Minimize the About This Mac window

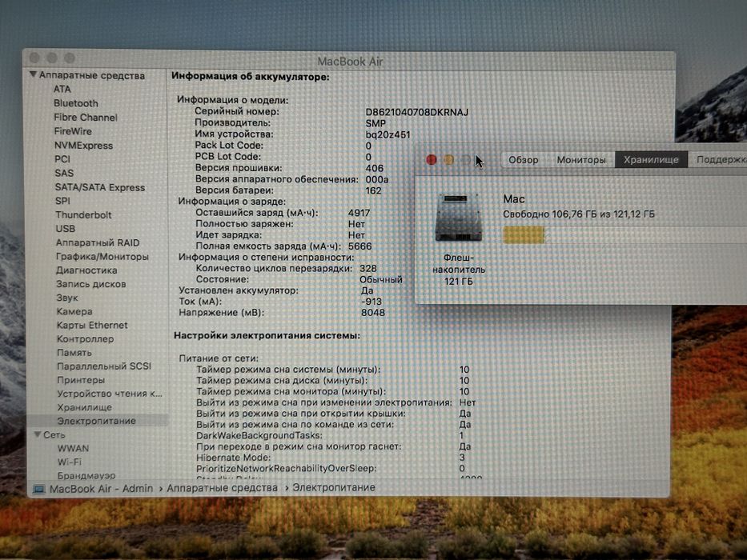pos(449,160)
